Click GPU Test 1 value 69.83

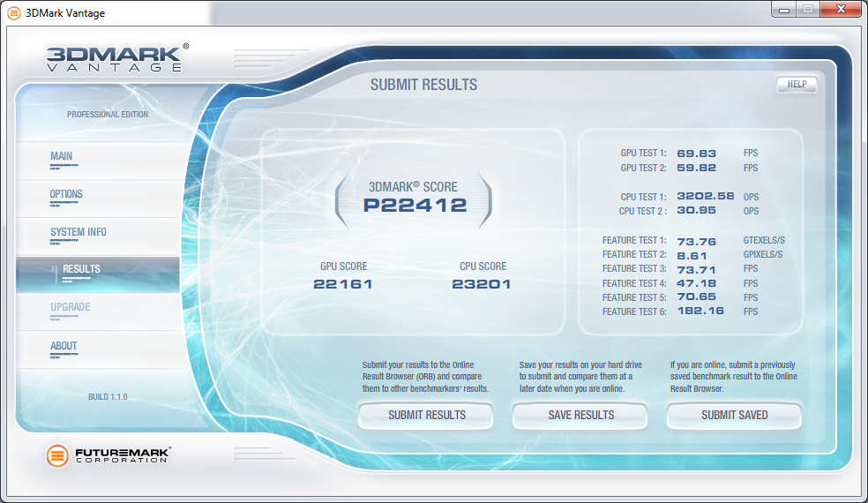696,154
